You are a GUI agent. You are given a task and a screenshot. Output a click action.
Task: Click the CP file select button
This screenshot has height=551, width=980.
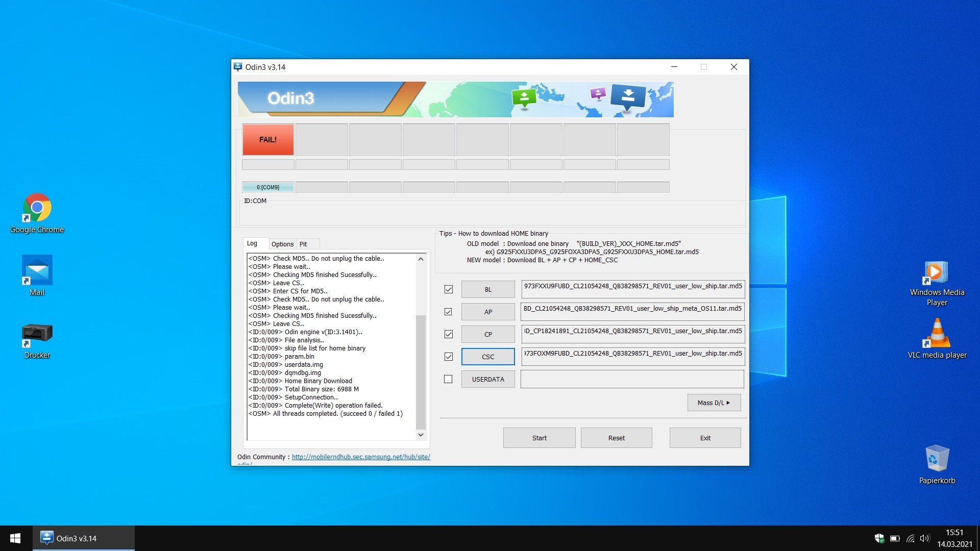click(x=488, y=334)
